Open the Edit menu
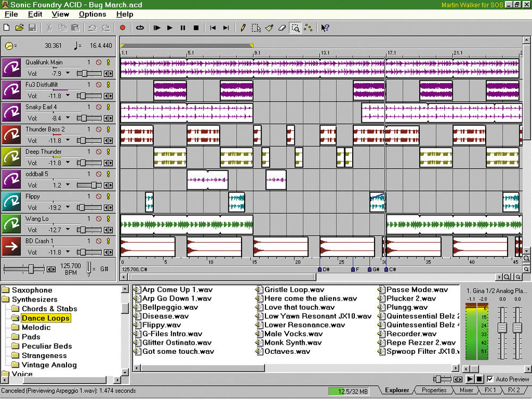This screenshot has height=399, width=532. 35,14
